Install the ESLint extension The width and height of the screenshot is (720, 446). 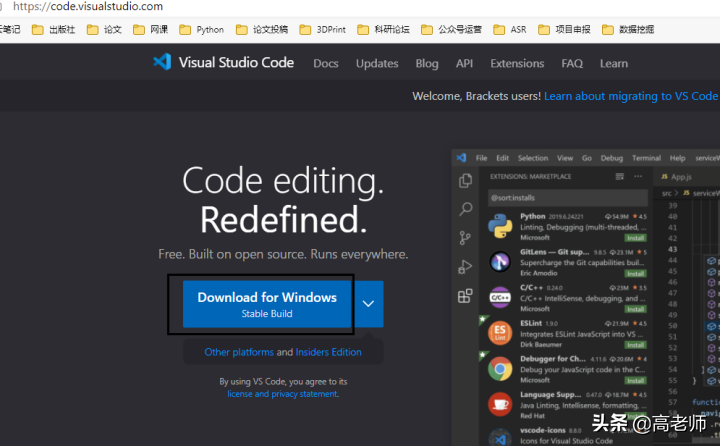[x=636, y=345]
